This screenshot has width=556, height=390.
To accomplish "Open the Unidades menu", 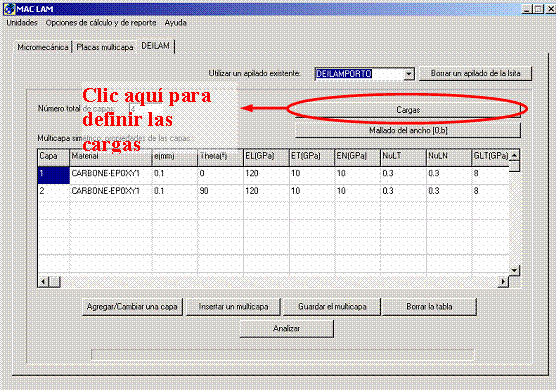I will [22, 23].
